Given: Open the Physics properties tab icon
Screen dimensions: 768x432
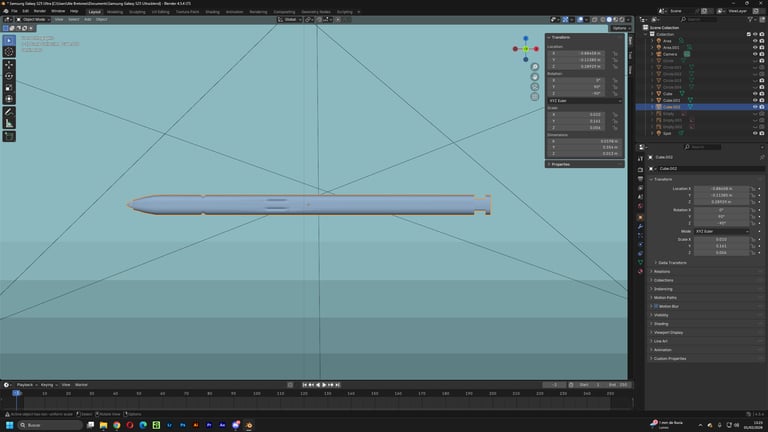Looking at the screenshot, I should (640, 244).
